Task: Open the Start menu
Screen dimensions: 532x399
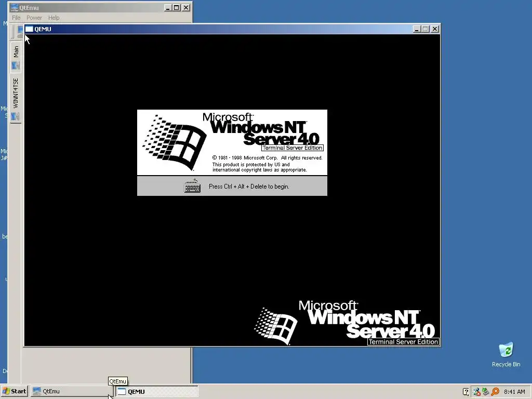Action: (x=14, y=391)
